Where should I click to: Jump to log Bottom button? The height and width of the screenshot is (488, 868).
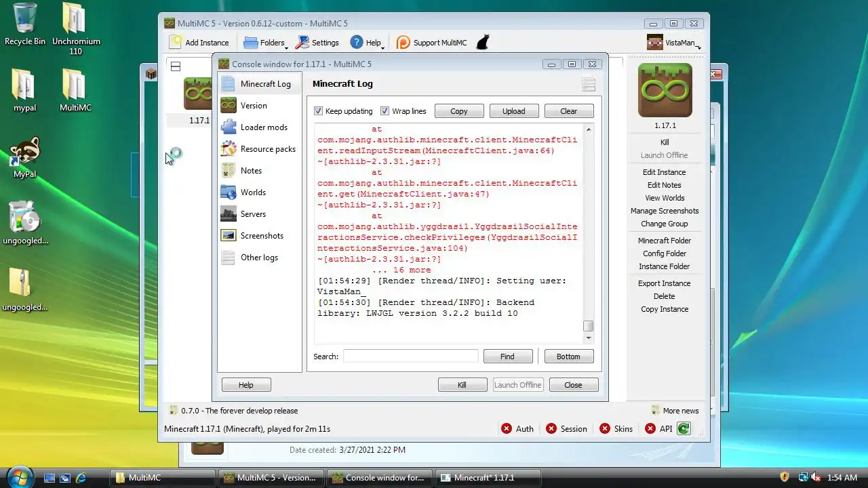pos(568,357)
